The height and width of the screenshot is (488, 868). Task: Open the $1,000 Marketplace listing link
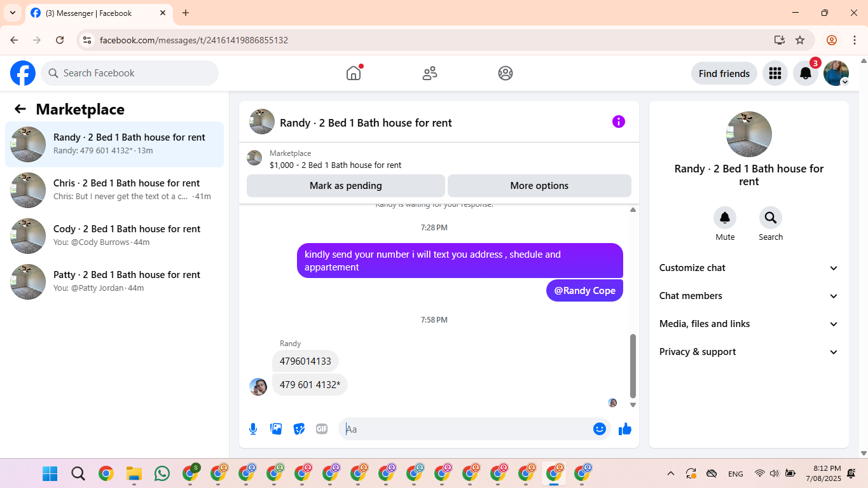(335, 165)
